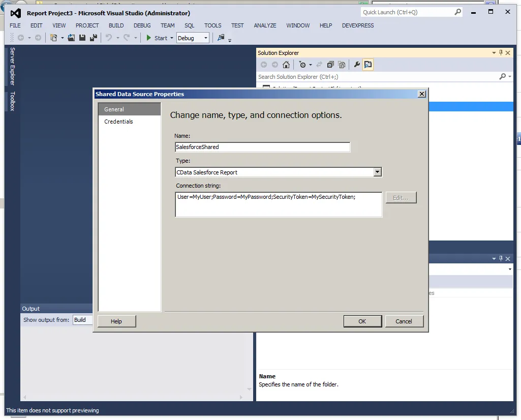The image size is (521, 420).
Task: Click the Save toolbar icon
Action: pos(82,38)
